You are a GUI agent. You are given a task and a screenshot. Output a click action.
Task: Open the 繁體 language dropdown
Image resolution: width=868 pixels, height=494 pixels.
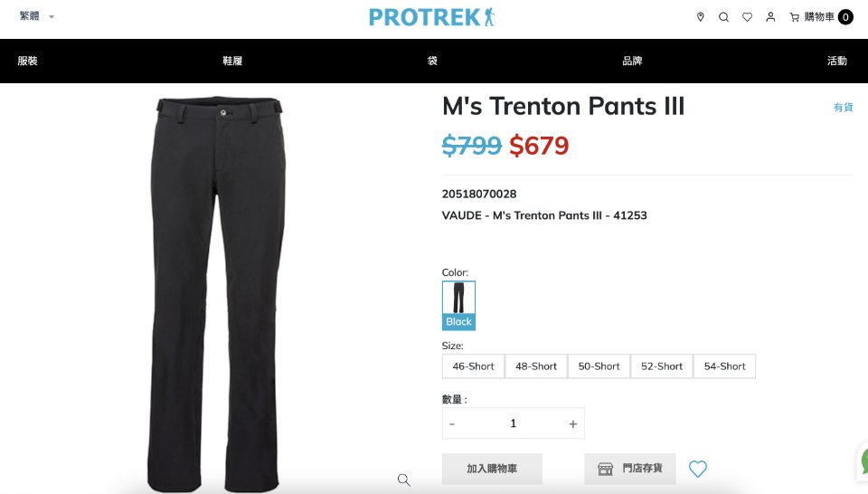(x=36, y=16)
